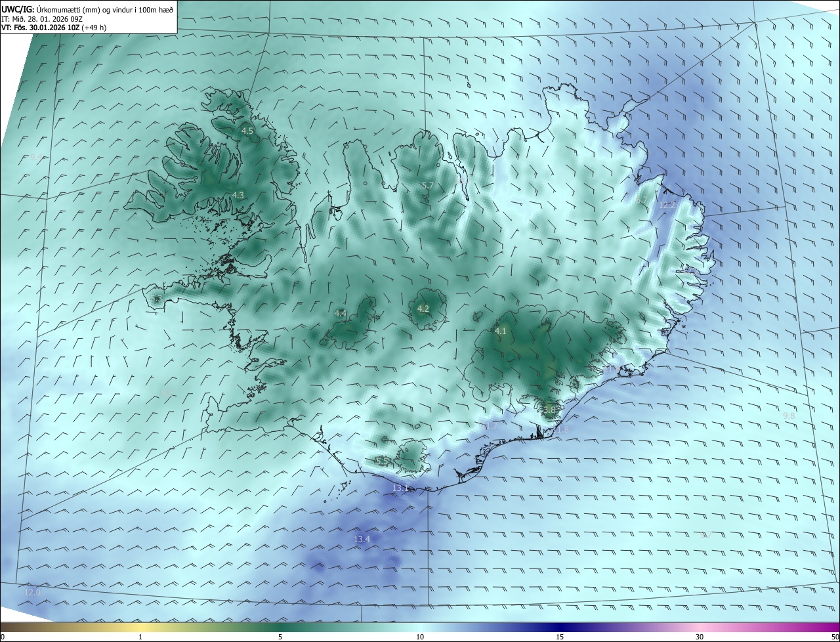Screen dimensions: 840x642
Task: Select the 5.7 value in north Iceland
Action: pos(427,186)
